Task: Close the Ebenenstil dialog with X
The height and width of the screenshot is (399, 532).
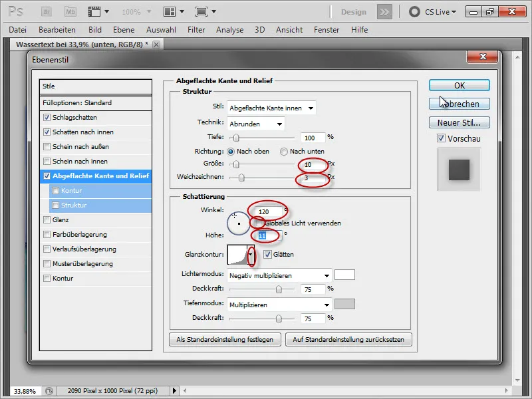Action: [483, 57]
